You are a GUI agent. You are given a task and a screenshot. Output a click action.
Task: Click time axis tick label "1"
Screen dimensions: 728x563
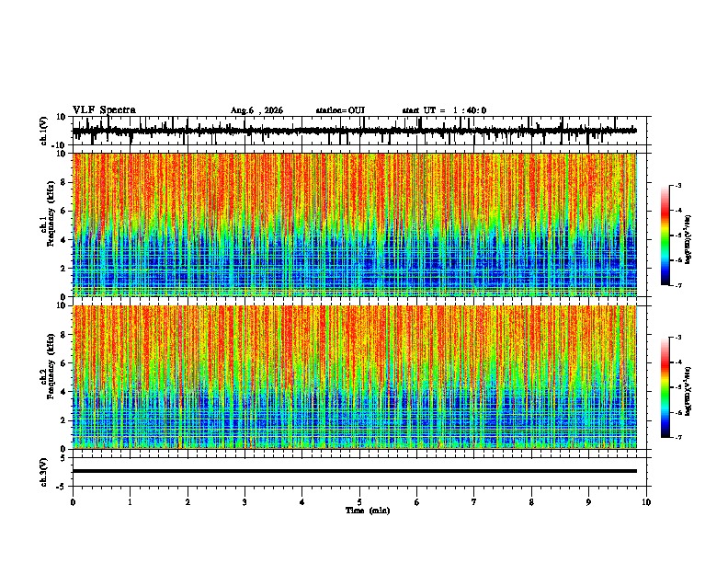(130, 502)
